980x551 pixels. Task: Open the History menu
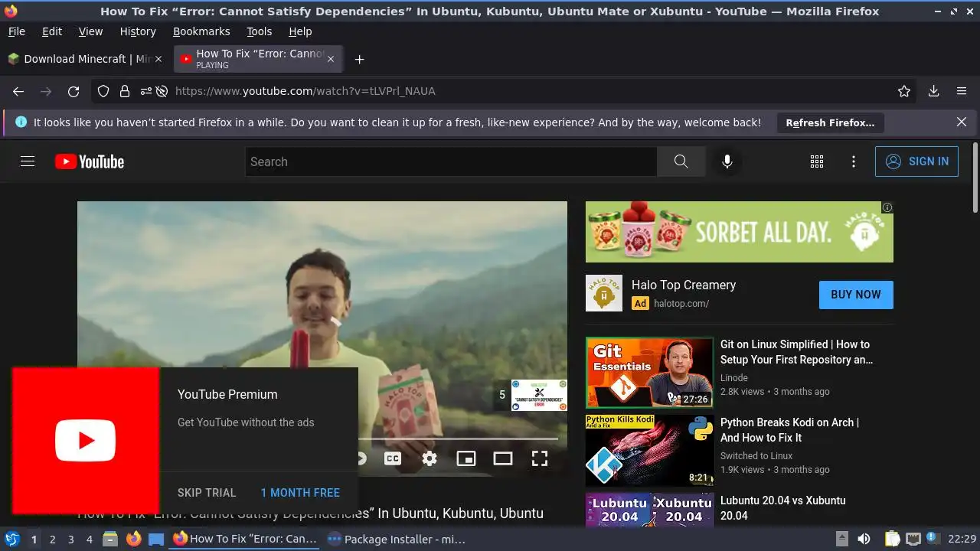pos(138,31)
